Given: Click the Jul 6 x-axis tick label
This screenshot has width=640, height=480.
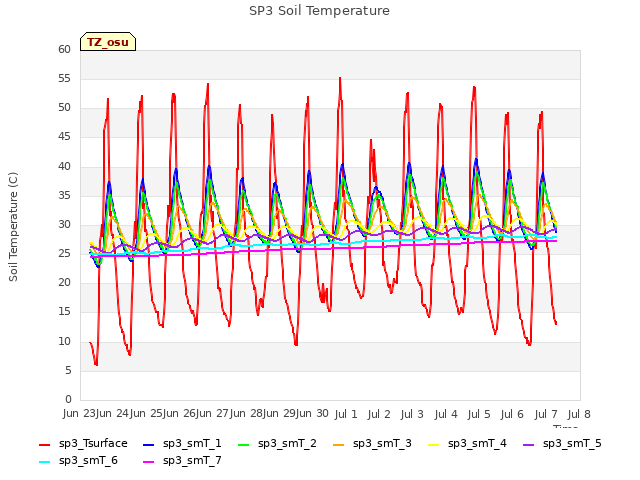Looking at the screenshot, I should tap(512, 414).
